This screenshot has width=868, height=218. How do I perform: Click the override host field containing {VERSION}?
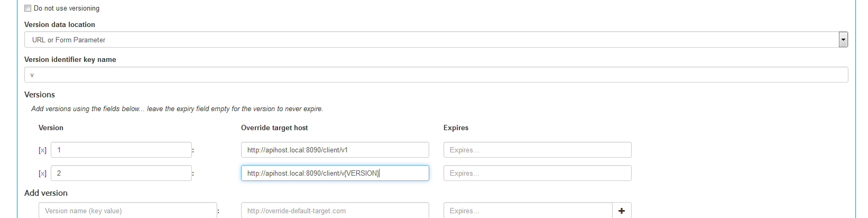click(x=335, y=174)
